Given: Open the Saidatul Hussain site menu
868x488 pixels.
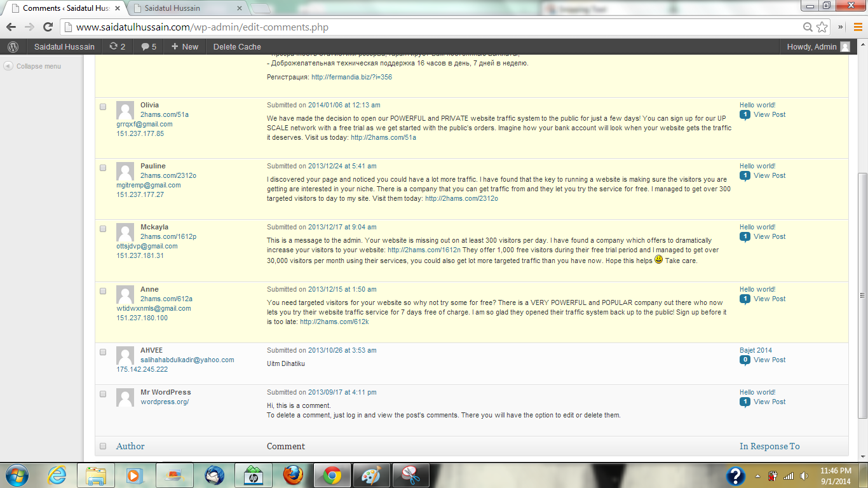Looking at the screenshot, I should click(64, 46).
